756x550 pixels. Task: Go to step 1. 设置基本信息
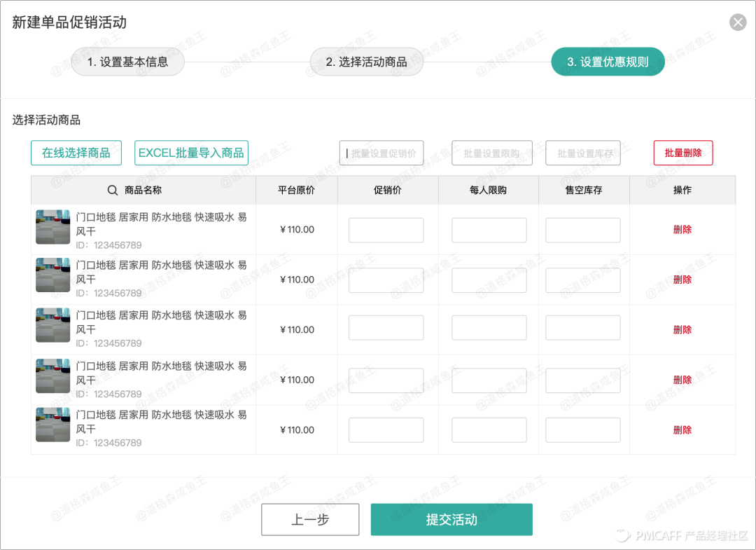coord(128,62)
